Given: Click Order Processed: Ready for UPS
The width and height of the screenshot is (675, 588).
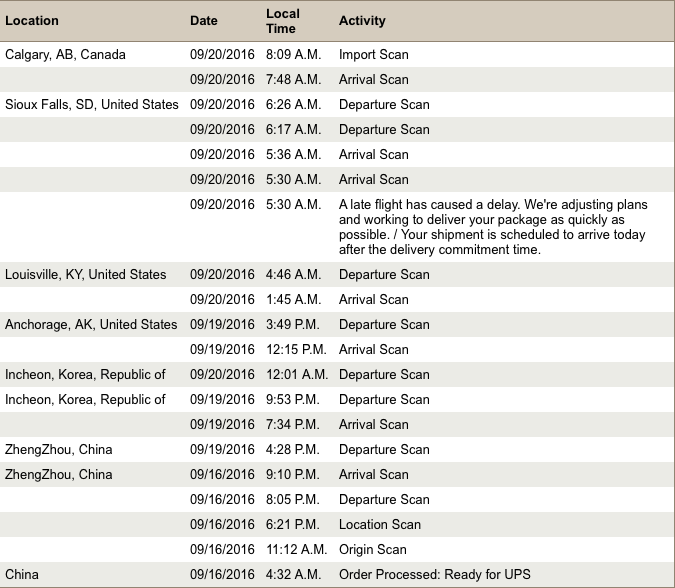Looking at the screenshot, I should (435, 574).
